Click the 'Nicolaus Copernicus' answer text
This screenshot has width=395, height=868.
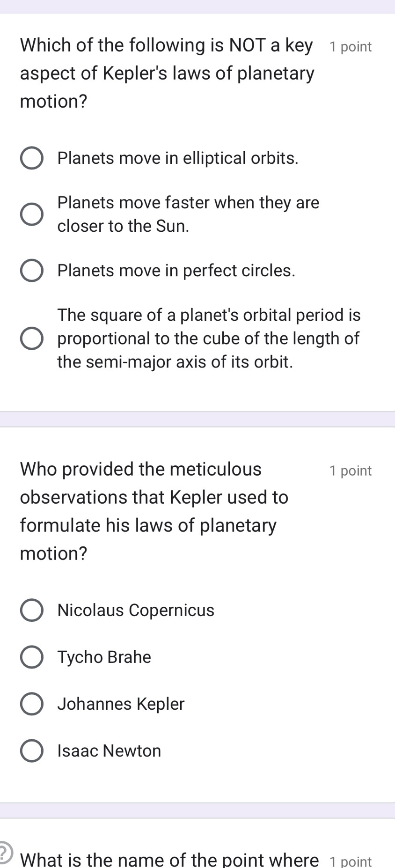coord(136,611)
